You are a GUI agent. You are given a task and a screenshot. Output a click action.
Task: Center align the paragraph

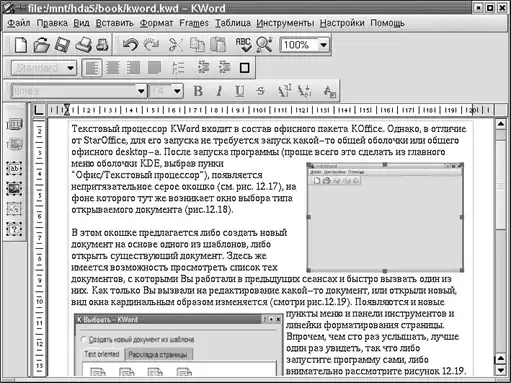pyautogui.click(x=113, y=68)
